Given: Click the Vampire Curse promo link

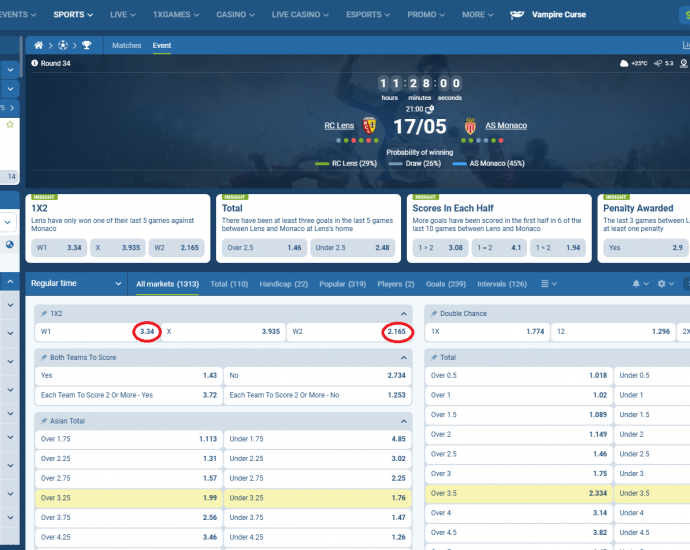Looking at the screenshot, I should [559, 15].
